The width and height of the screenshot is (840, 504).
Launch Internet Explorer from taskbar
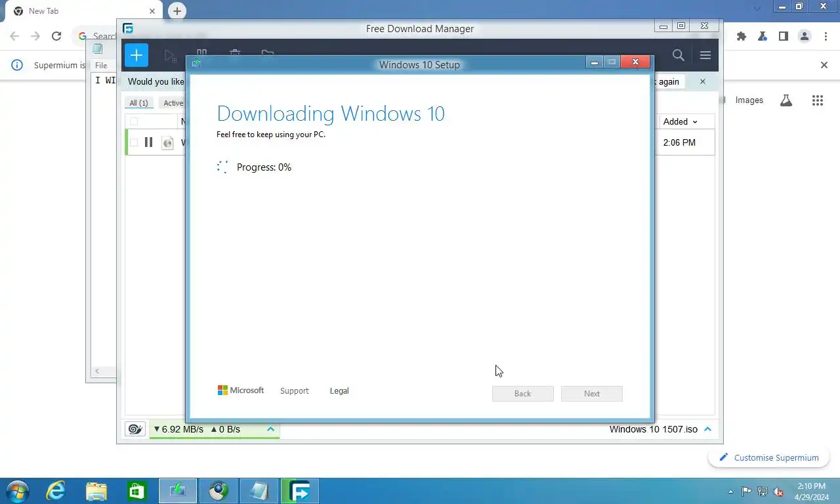(x=56, y=491)
